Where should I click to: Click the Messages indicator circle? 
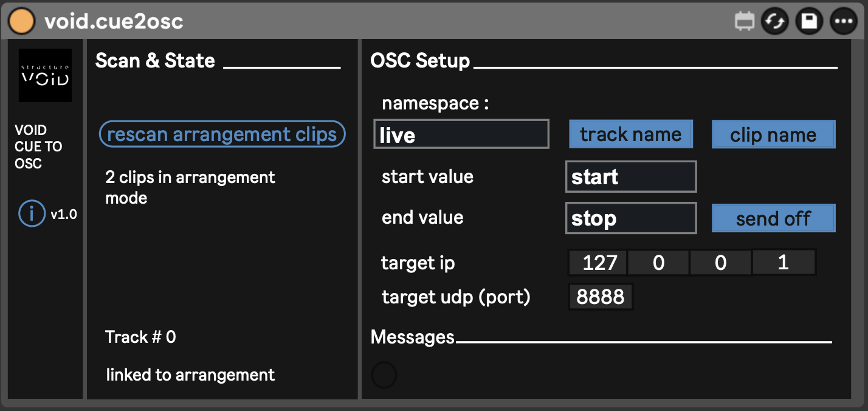384,375
